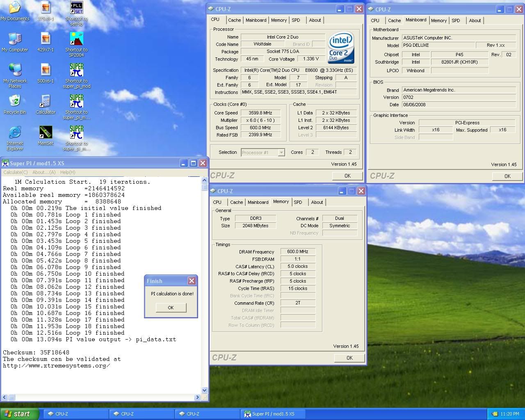The image size is (525, 420).
Task: Click the Core Speed value 3599.8 MHz
Action: coord(260,113)
